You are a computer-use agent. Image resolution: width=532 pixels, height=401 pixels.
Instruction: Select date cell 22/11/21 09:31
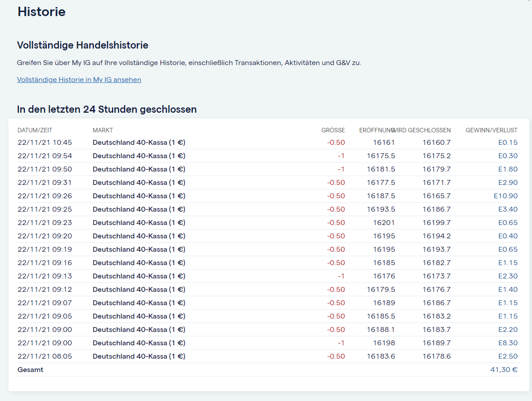(45, 183)
